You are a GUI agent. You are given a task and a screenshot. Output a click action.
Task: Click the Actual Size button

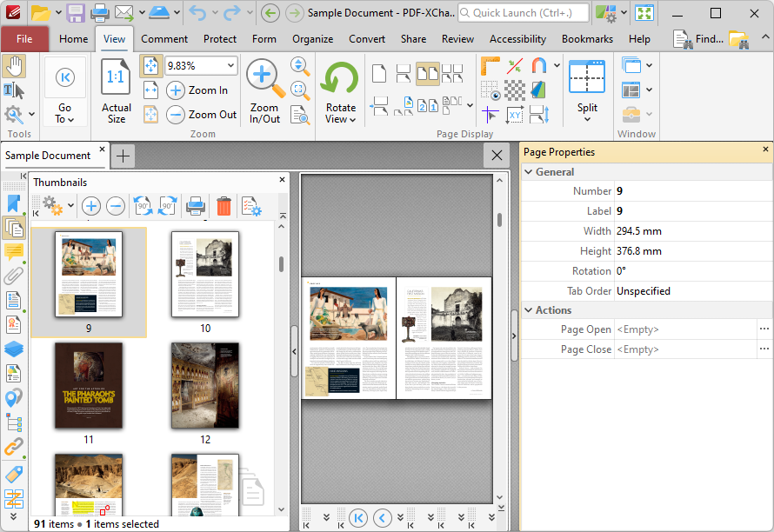coord(116,90)
